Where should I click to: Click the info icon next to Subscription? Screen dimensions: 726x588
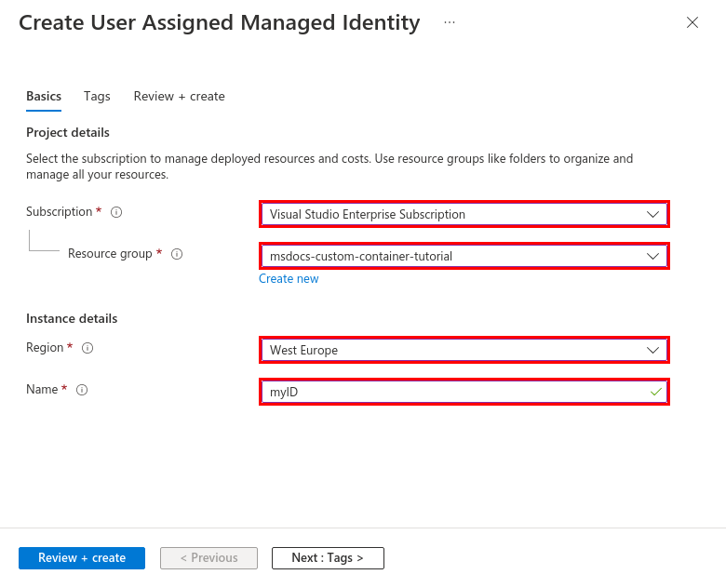[x=116, y=212]
